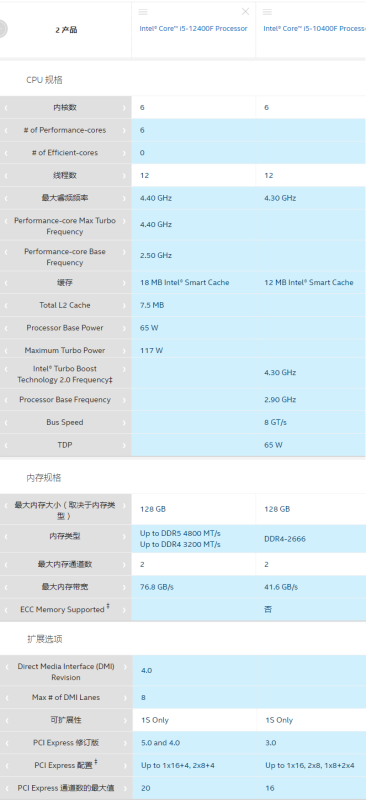Viewport: 366px width, 800px height.
Task: Remove the i5-12400F product with the X icon
Action: click(246, 12)
